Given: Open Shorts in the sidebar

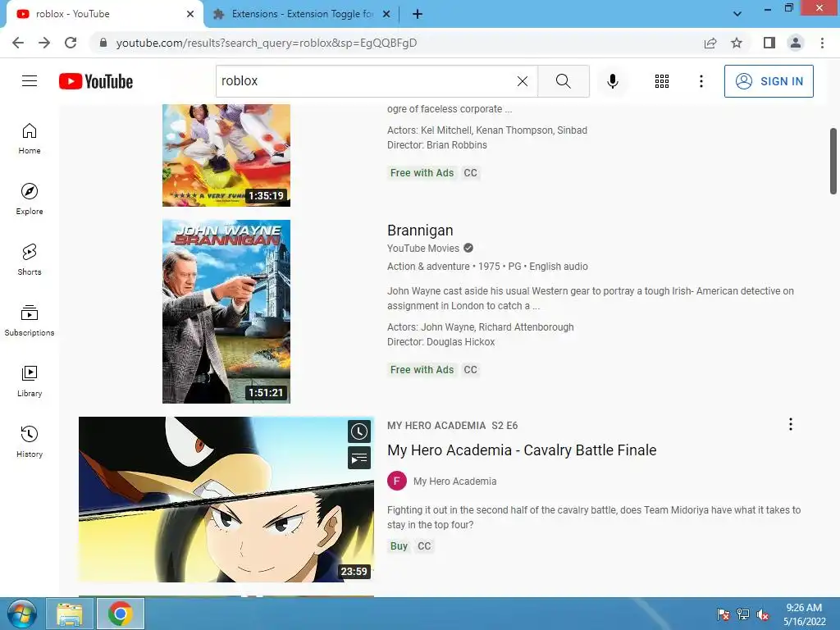Looking at the screenshot, I should point(30,260).
